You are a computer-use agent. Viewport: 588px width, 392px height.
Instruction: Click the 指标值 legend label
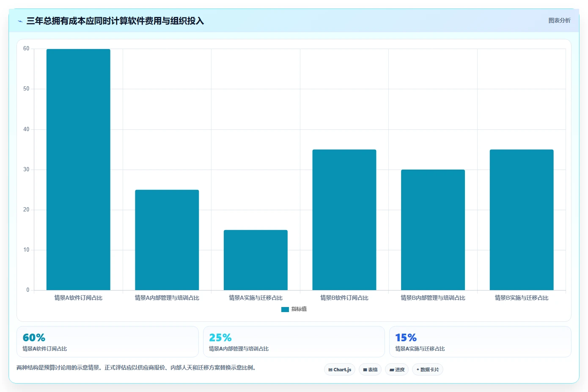pyautogui.click(x=299, y=309)
